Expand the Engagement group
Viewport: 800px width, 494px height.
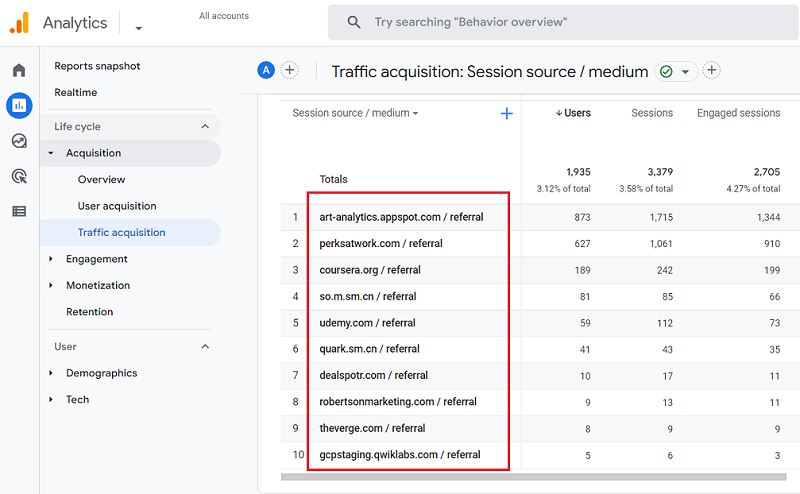(x=51, y=259)
